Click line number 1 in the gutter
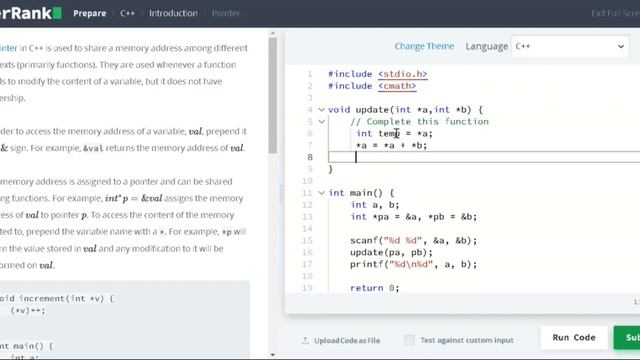Image resolution: width=640 pixels, height=360 pixels. pos(310,74)
